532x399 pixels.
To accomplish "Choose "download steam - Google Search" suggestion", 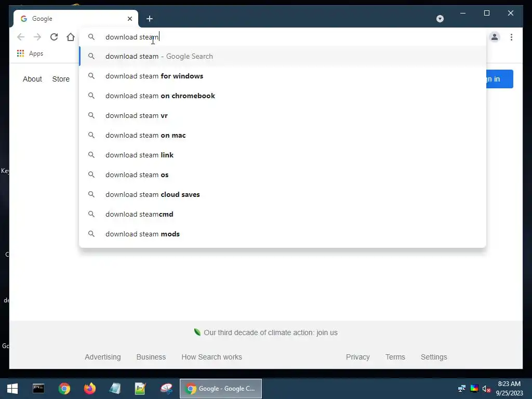I will pyautogui.click(x=282, y=56).
